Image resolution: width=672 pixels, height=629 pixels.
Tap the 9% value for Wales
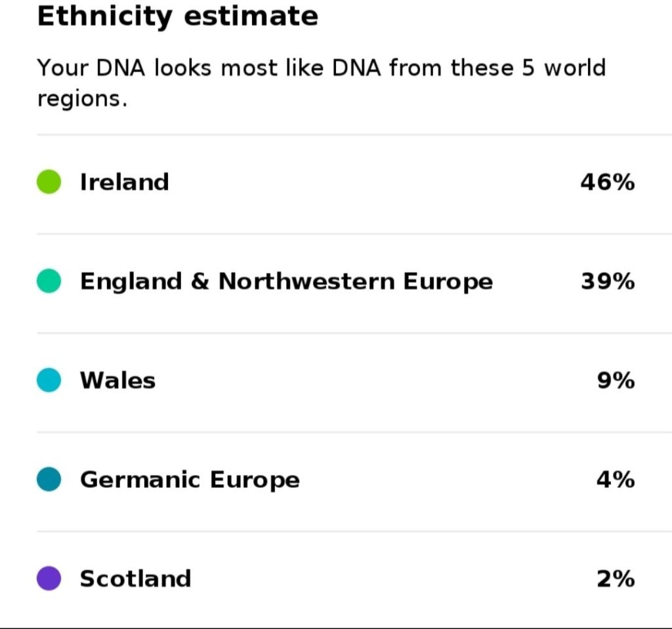pos(616,380)
